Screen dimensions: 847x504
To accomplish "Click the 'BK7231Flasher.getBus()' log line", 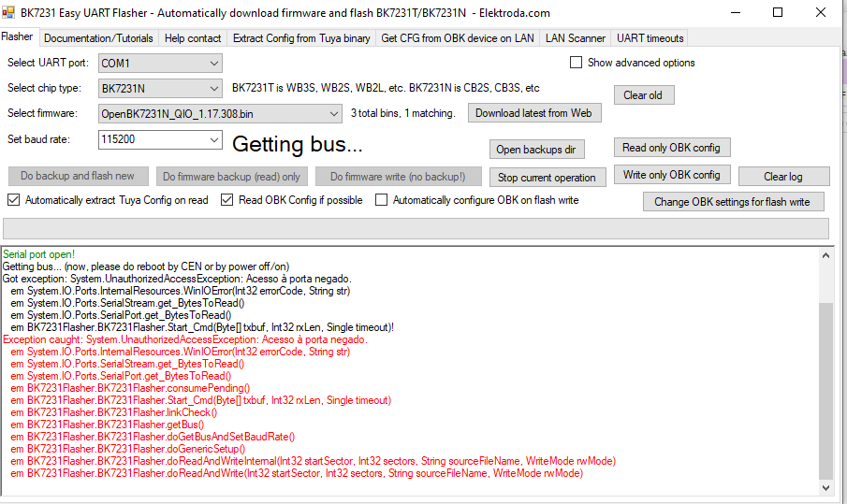I will point(107,425).
